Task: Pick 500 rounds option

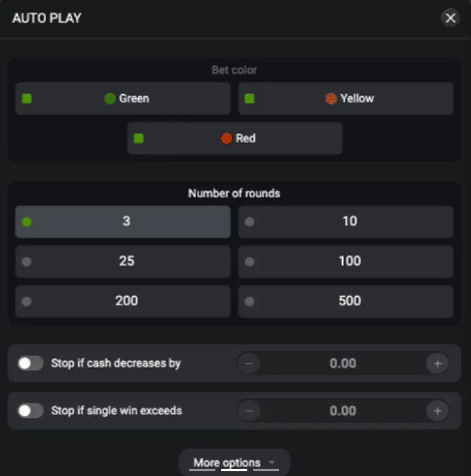Action: [346, 301]
